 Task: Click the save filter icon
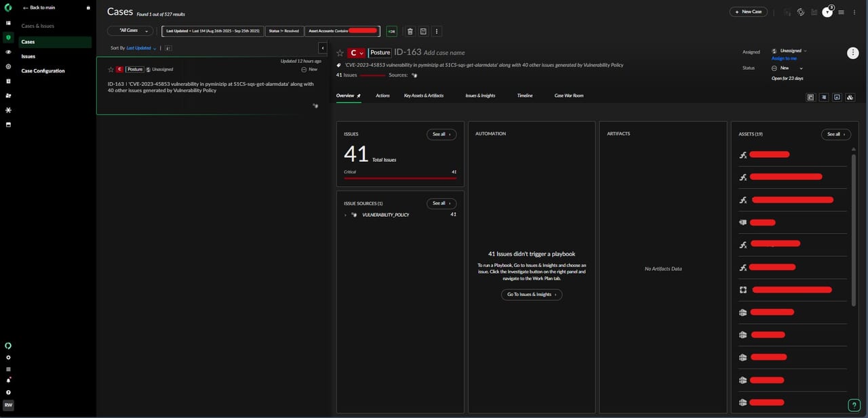click(x=423, y=31)
